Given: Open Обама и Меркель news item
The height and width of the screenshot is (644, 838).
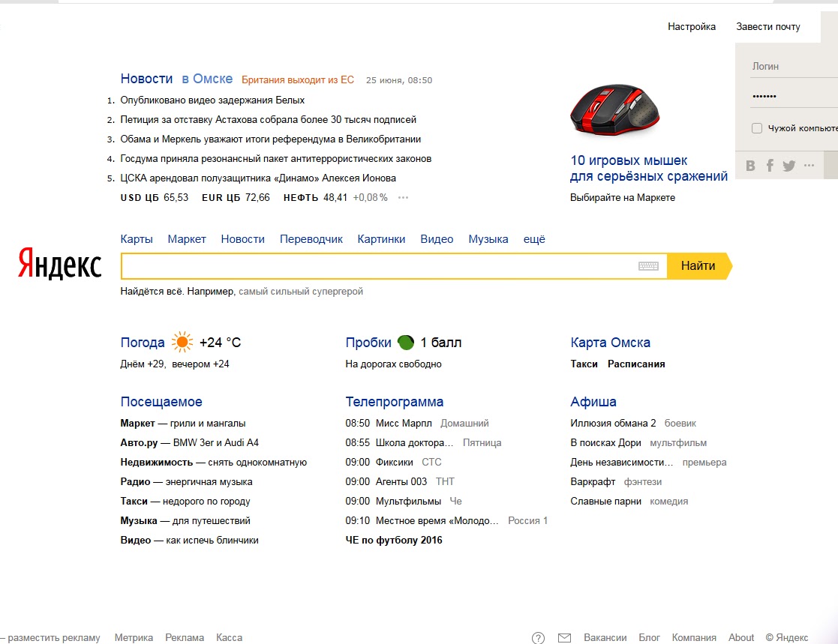Looking at the screenshot, I should tap(270, 139).
